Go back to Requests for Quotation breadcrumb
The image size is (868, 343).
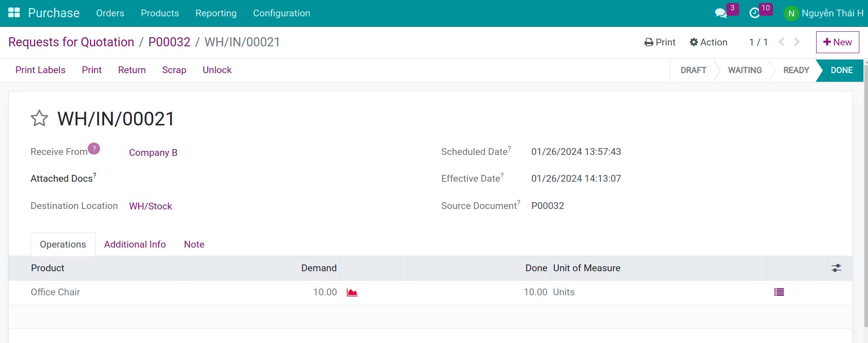point(71,42)
